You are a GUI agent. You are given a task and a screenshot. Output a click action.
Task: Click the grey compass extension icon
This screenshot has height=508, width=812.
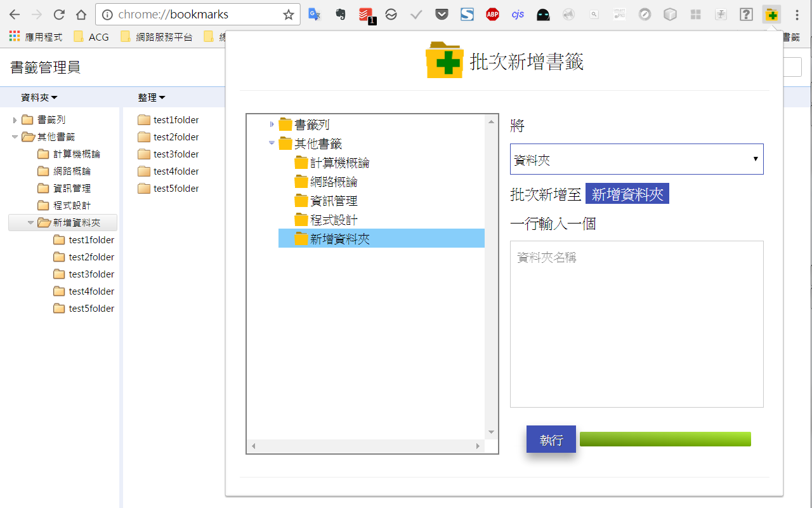645,14
